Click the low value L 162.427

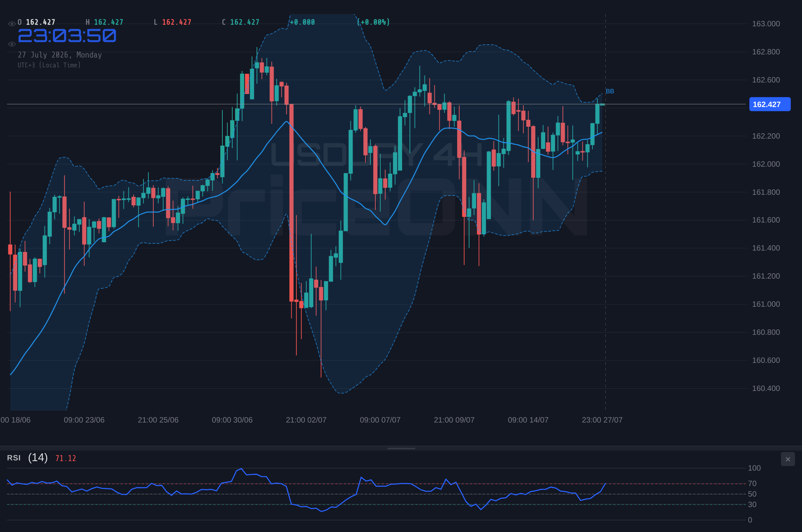coord(173,22)
